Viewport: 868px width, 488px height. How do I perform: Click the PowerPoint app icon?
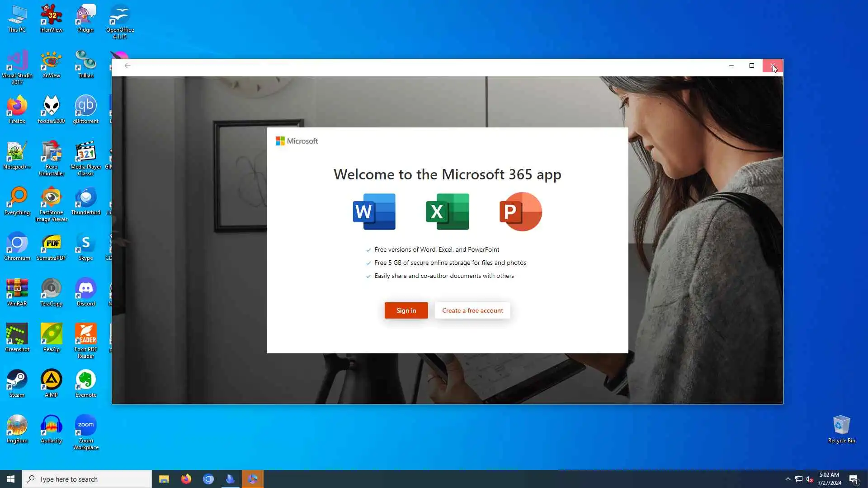[x=520, y=211]
